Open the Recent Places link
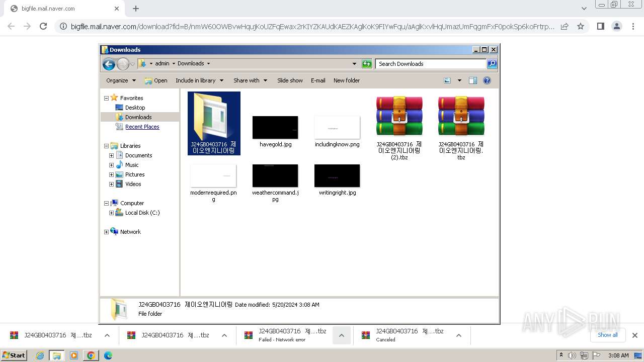Viewport: 644px width, 362px height. click(142, 127)
